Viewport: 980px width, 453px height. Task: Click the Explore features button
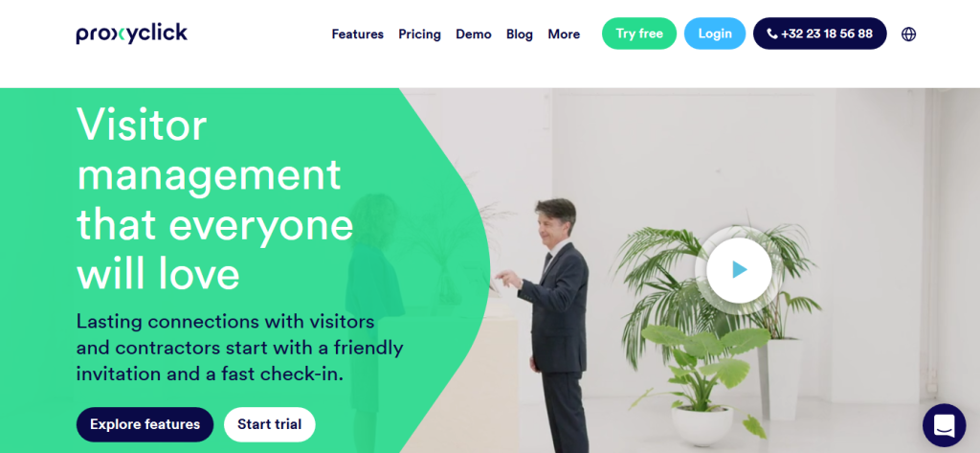[145, 424]
